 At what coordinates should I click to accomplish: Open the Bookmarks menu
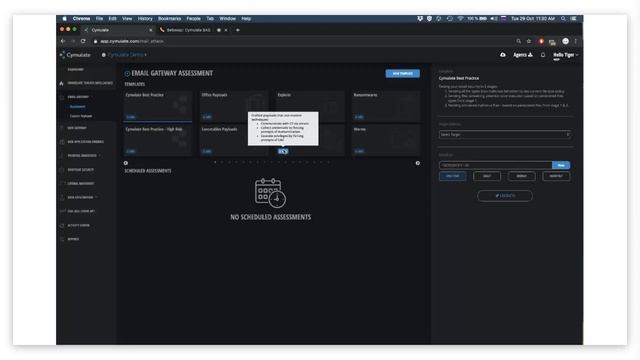coord(169,19)
